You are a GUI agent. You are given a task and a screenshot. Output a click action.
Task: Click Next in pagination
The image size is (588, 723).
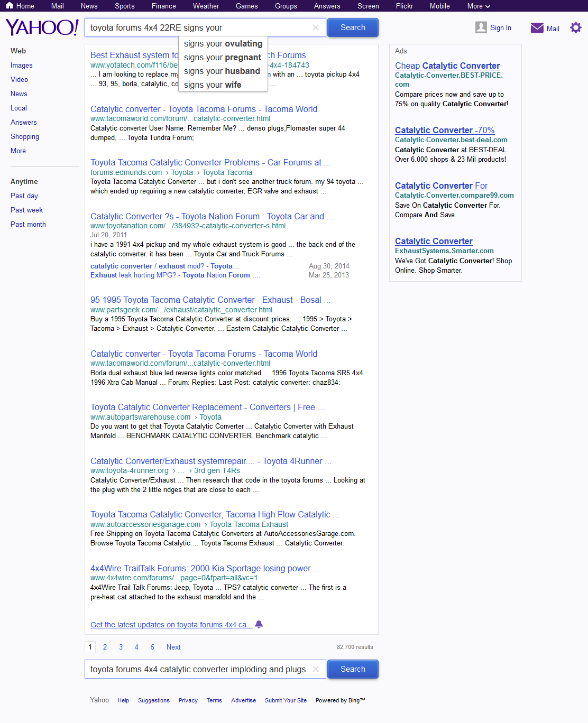173,647
